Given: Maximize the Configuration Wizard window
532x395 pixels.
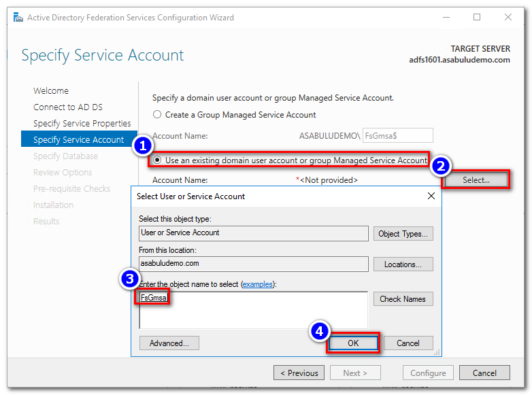Looking at the screenshot, I should [x=477, y=17].
